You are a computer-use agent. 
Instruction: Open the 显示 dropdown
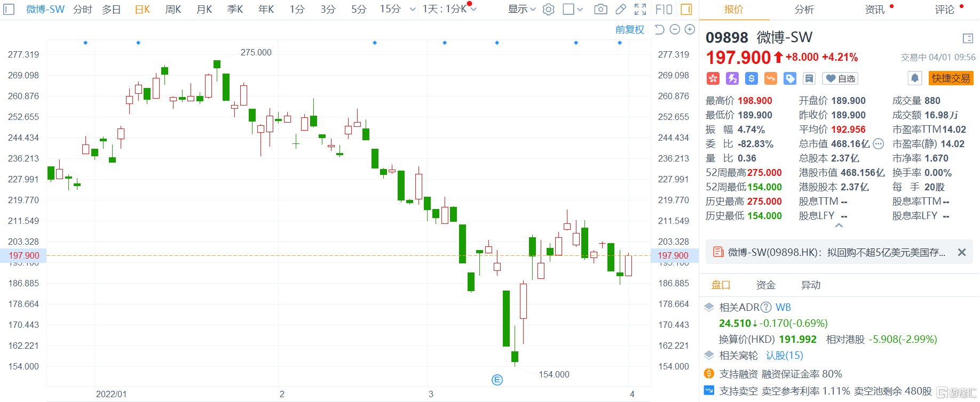point(521,9)
